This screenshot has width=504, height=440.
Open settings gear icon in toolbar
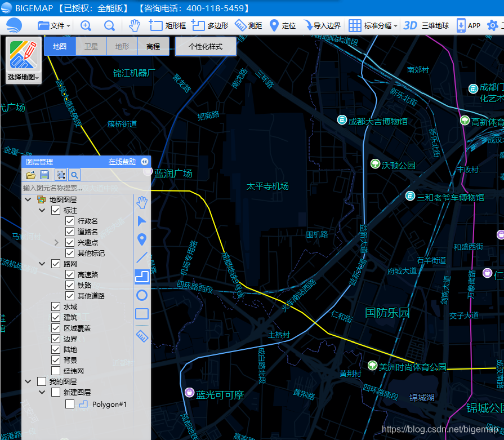coord(492,25)
